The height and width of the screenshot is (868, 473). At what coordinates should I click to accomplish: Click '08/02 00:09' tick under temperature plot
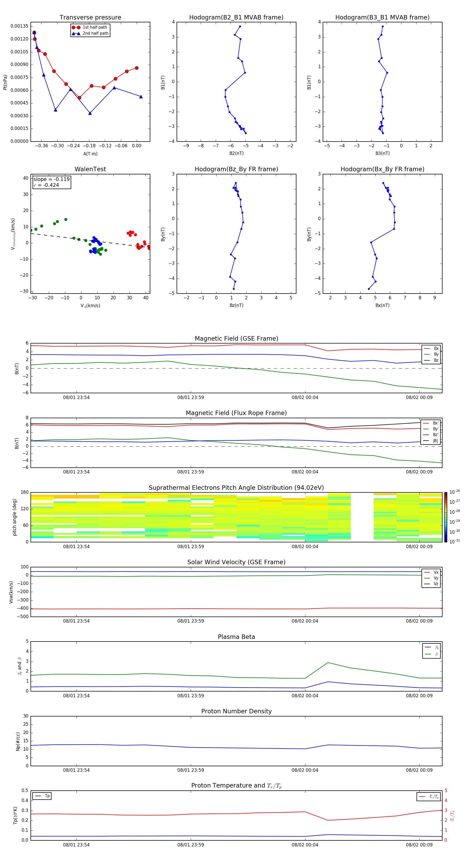click(x=419, y=845)
